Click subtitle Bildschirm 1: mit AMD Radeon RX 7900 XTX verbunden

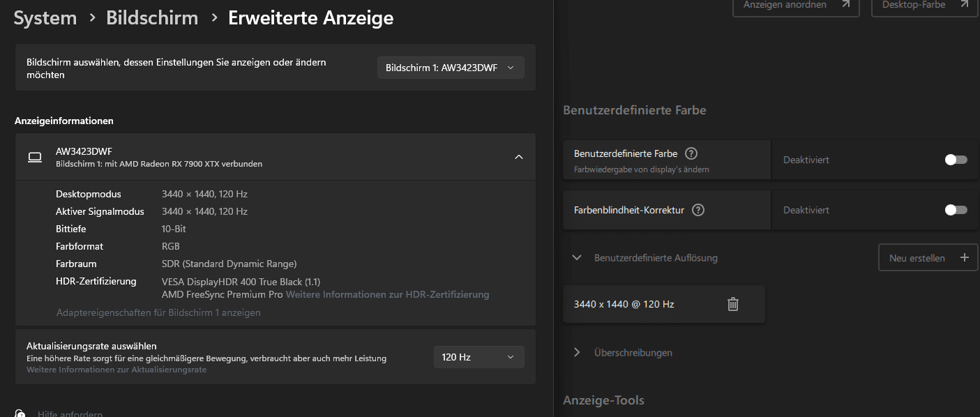tap(159, 164)
